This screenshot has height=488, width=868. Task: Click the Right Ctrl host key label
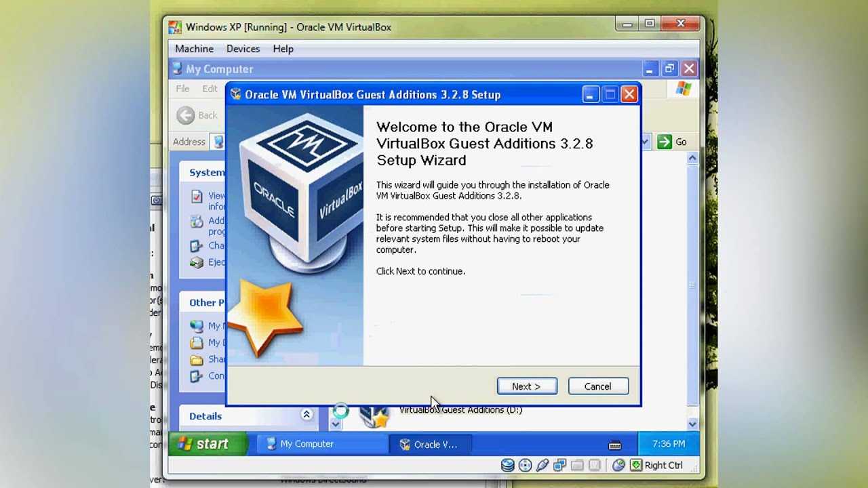point(664,465)
